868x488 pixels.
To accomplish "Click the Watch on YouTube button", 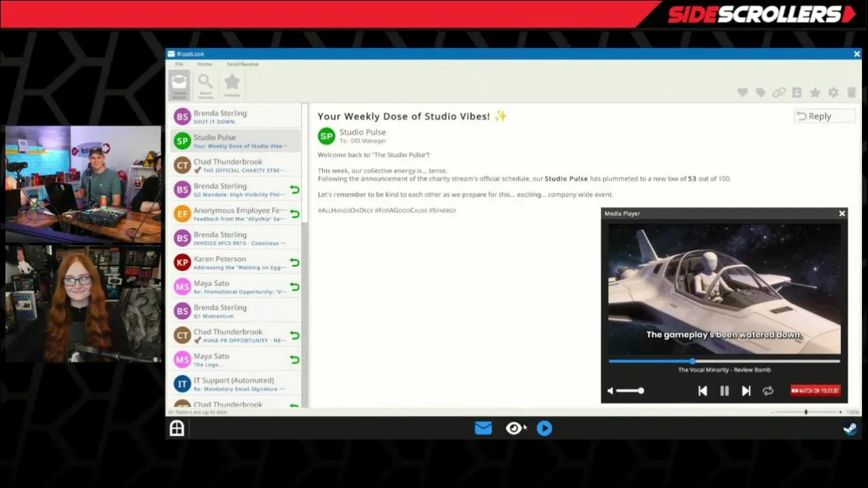I will click(x=815, y=390).
